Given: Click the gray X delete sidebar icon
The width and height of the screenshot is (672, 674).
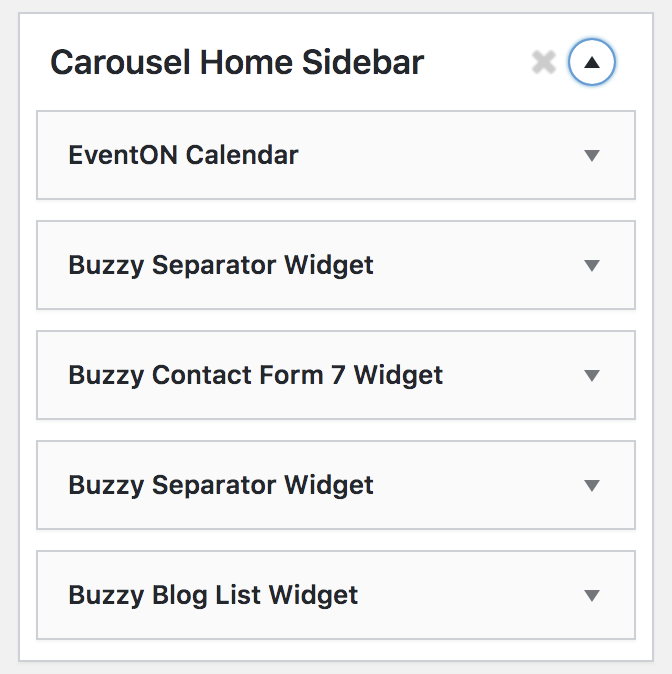Looking at the screenshot, I should 543,64.
